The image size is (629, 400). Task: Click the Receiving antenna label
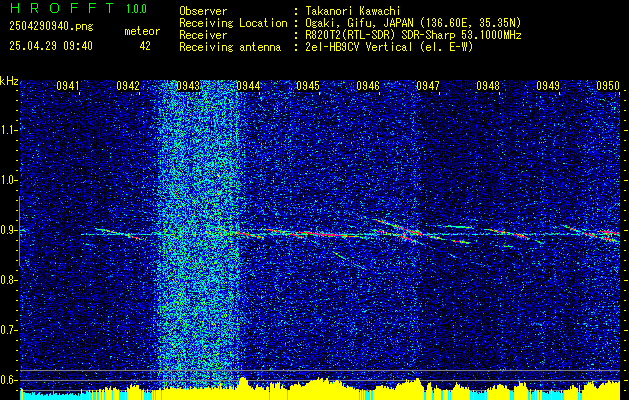(x=230, y=47)
